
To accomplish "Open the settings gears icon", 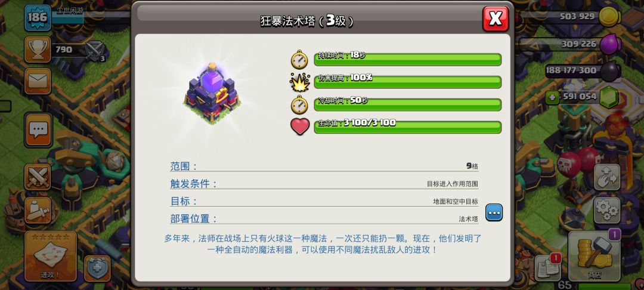I will pos(606,210).
